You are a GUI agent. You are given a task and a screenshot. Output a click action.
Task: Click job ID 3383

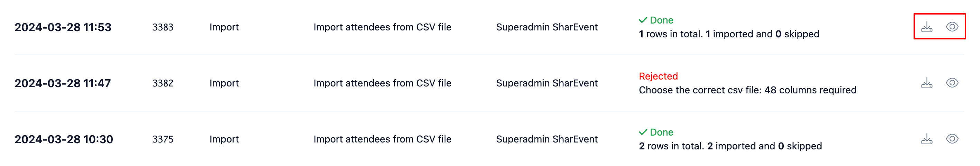point(163,27)
